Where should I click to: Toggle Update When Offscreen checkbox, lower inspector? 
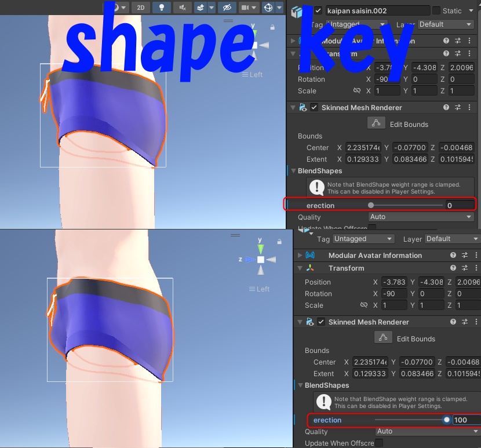pos(380,443)
